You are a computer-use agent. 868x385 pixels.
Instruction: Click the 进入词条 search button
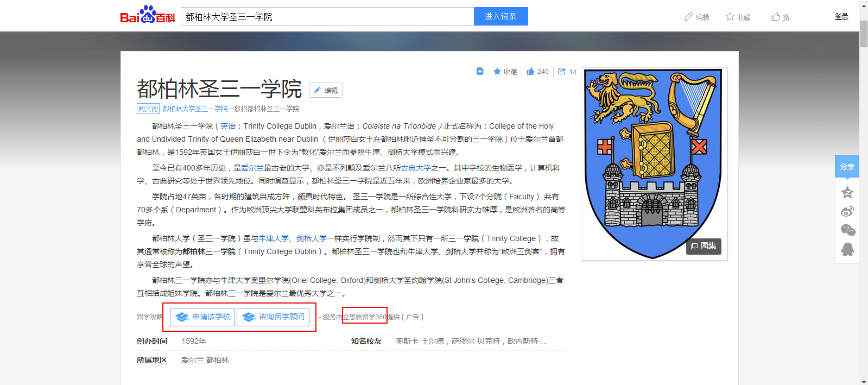point(500,16)
